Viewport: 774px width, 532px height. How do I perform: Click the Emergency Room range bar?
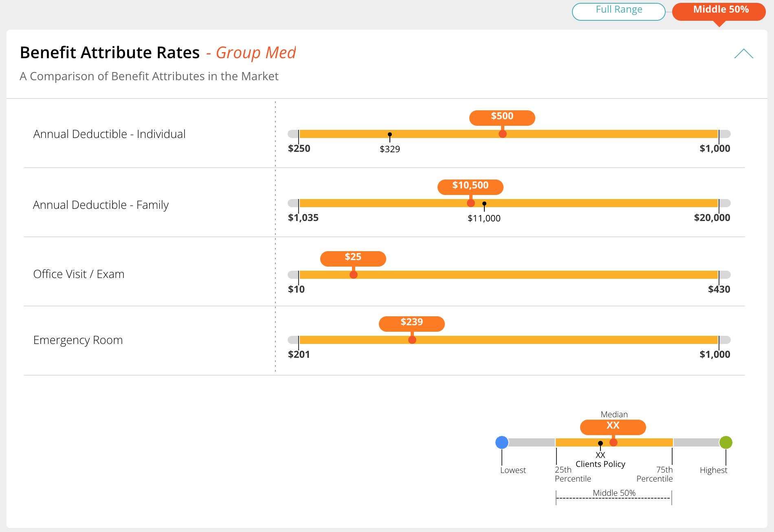point(509,340)
